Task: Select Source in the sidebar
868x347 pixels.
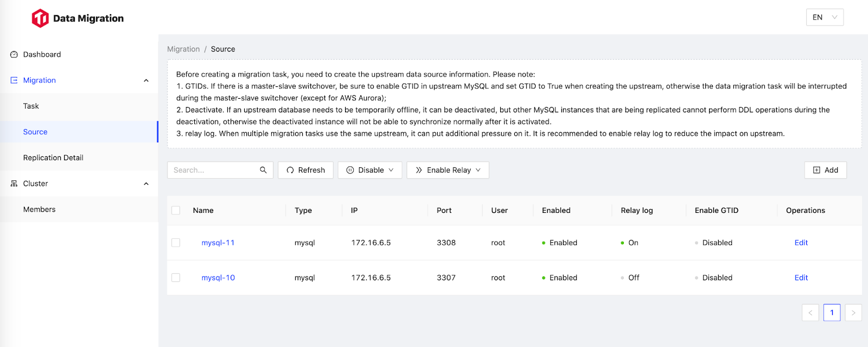Action: tap(79, 132)
